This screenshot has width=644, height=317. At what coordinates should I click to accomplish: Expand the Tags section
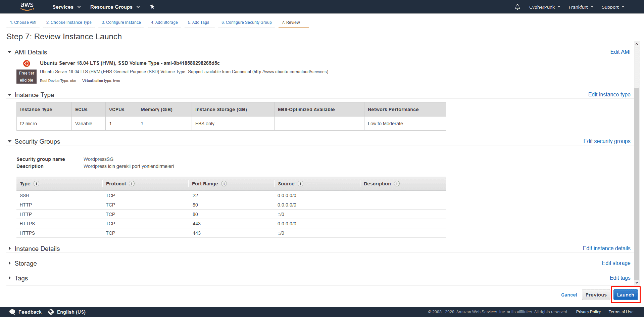[9, 278]
